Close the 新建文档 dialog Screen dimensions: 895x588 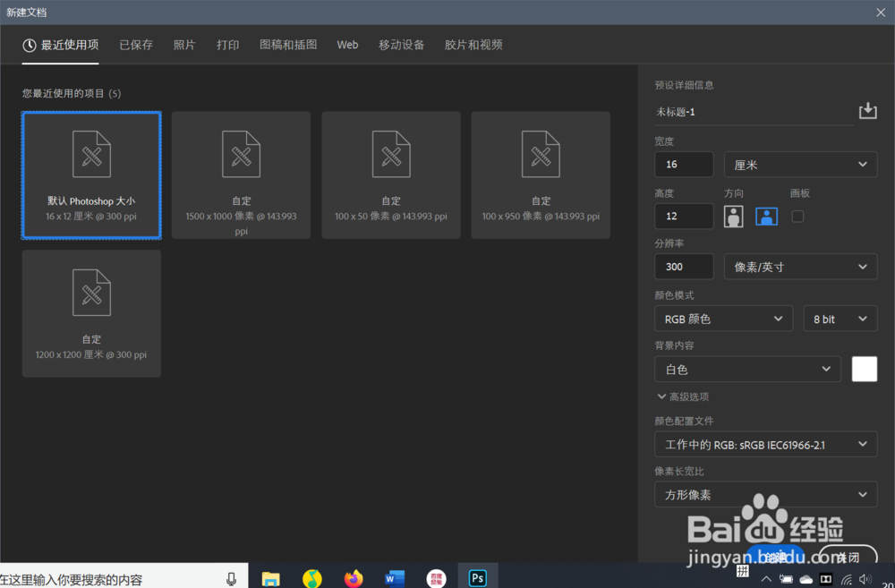881,12
